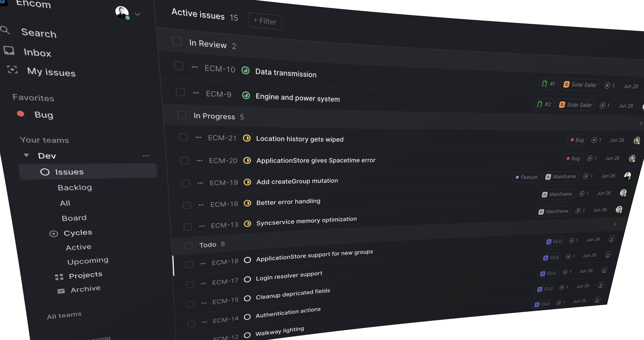Click the cycle indicator on ECM-16
Screen dimensions: 644x340
pyautogui.click(x=584, y=194)
